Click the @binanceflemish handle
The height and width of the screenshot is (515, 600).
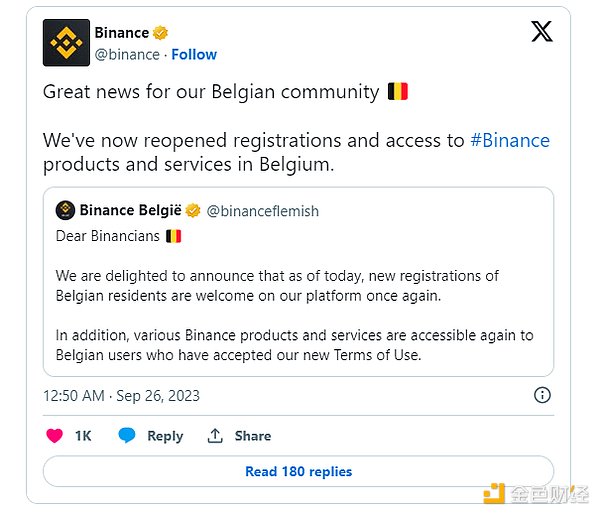[x=262, y=210]
